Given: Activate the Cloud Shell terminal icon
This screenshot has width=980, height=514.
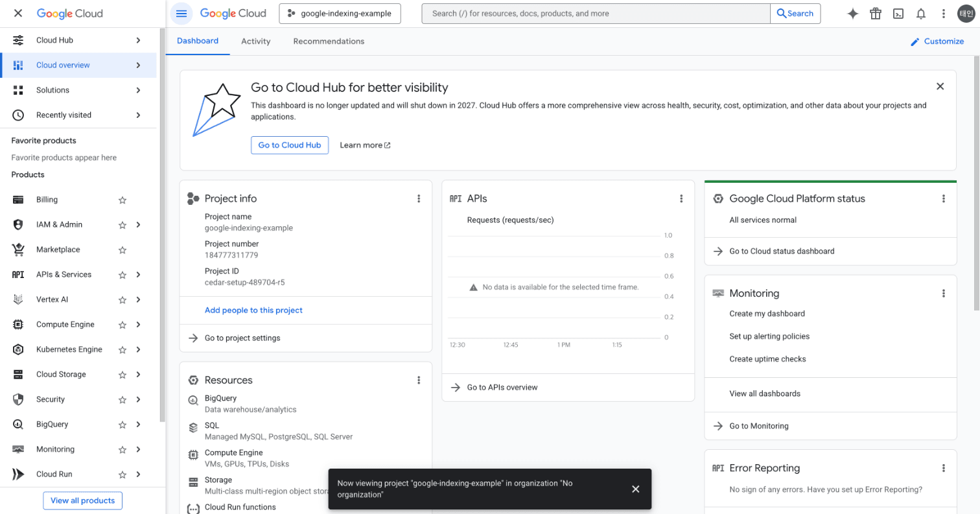Looking at the screenshot, I should (x=898, y=14).
